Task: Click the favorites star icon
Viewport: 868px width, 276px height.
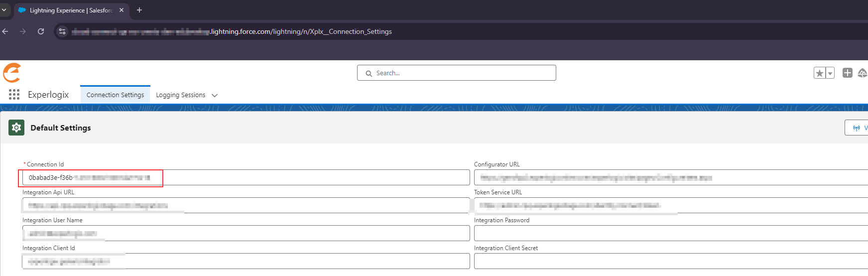Action: coord(820,73)
